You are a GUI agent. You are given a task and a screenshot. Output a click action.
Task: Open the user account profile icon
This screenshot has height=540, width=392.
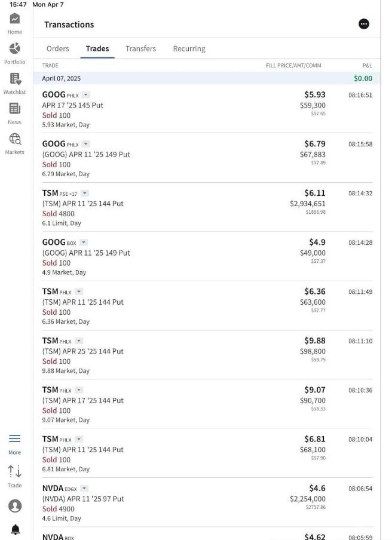15,506
